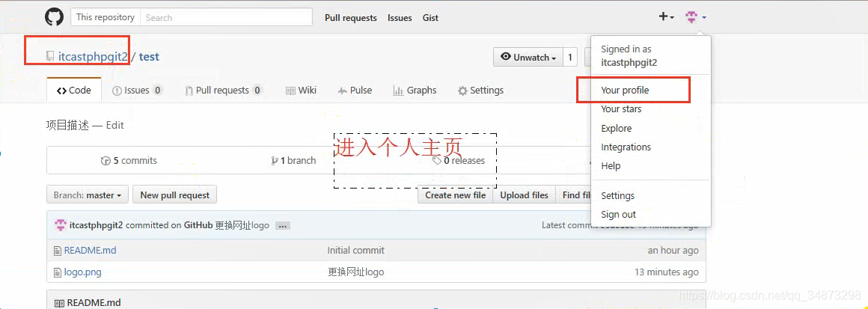Click the Upload files button

(x=525, y=195)
